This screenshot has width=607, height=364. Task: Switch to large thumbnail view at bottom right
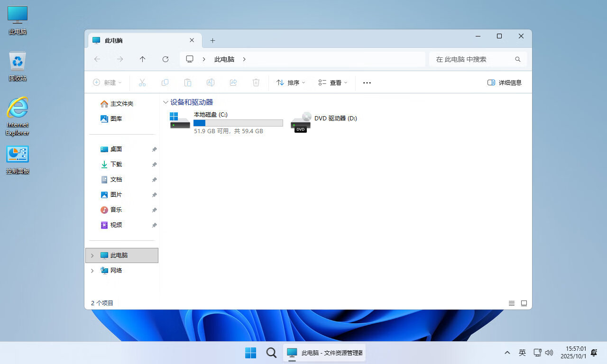point(524,303)
